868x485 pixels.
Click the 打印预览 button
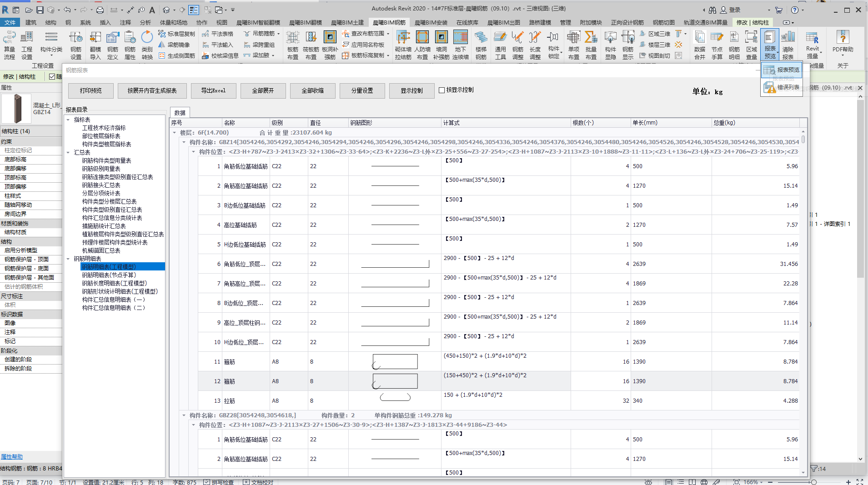(x=91, y=90)
